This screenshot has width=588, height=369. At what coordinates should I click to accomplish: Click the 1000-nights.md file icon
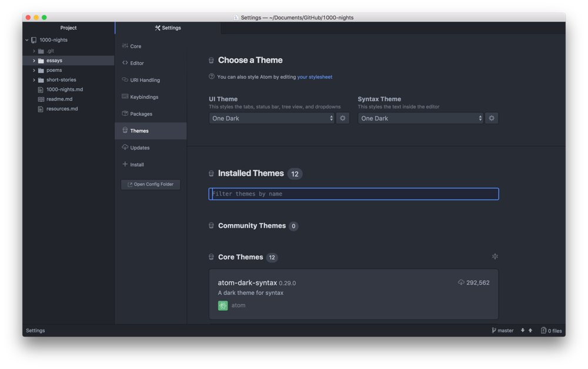(x=41, y=89)
